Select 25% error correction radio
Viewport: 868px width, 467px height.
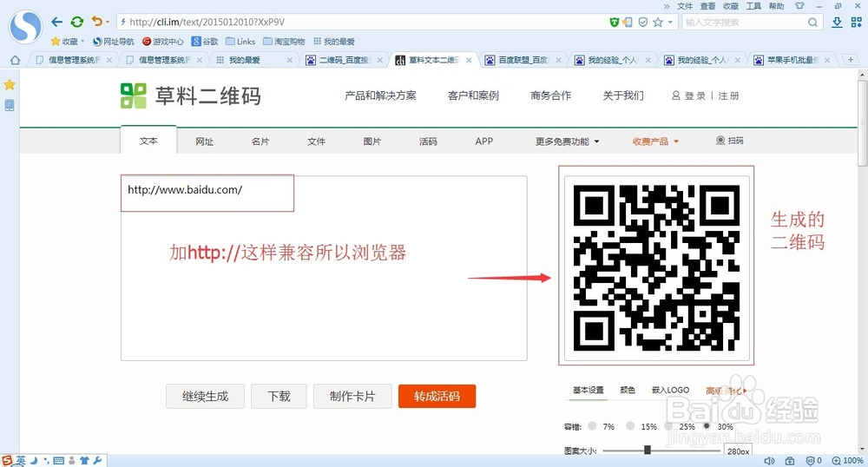pos(668,426)
